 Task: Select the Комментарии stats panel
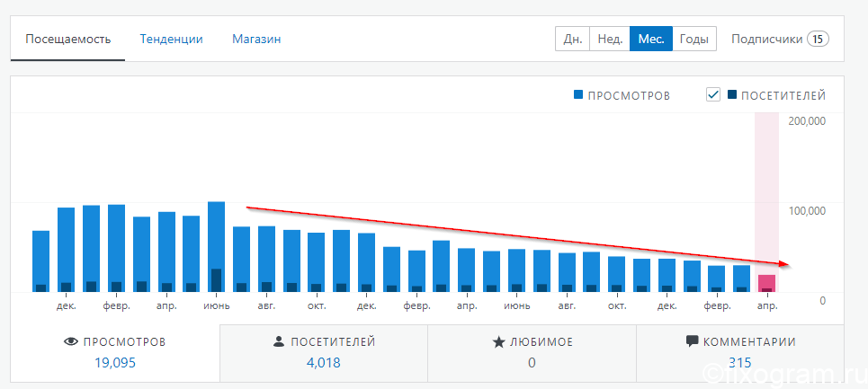[740, 353]
